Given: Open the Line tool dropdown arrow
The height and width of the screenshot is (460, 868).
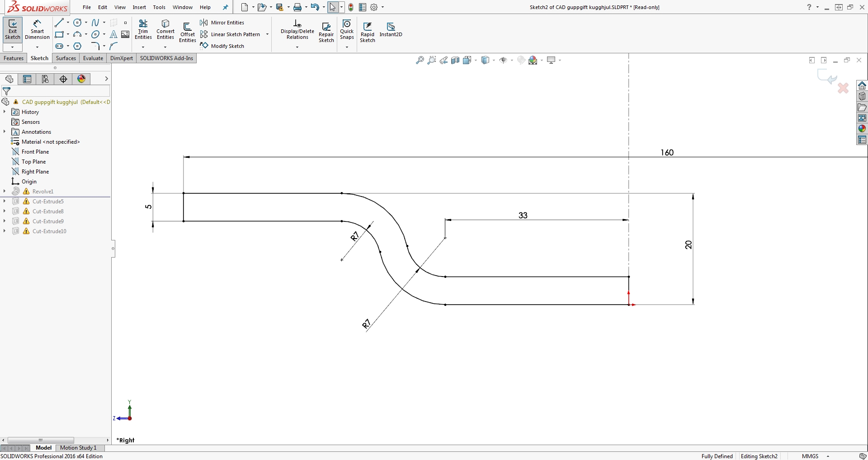Looking at the screenshot, I should point(68,23).
